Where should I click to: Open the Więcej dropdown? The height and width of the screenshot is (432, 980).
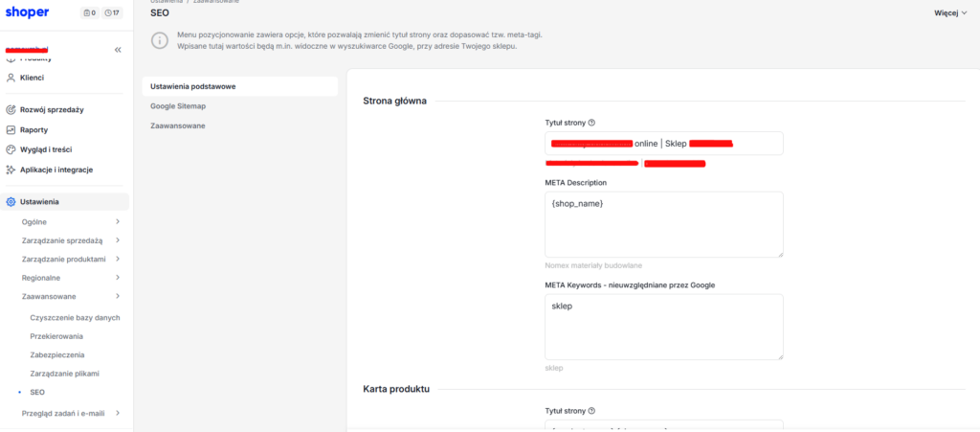pyautogui.click(x=950, y=12)
